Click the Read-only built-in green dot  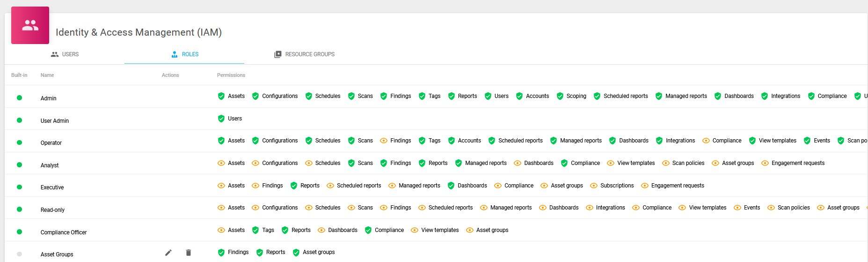pyautogui.click(x=19, y=210)
